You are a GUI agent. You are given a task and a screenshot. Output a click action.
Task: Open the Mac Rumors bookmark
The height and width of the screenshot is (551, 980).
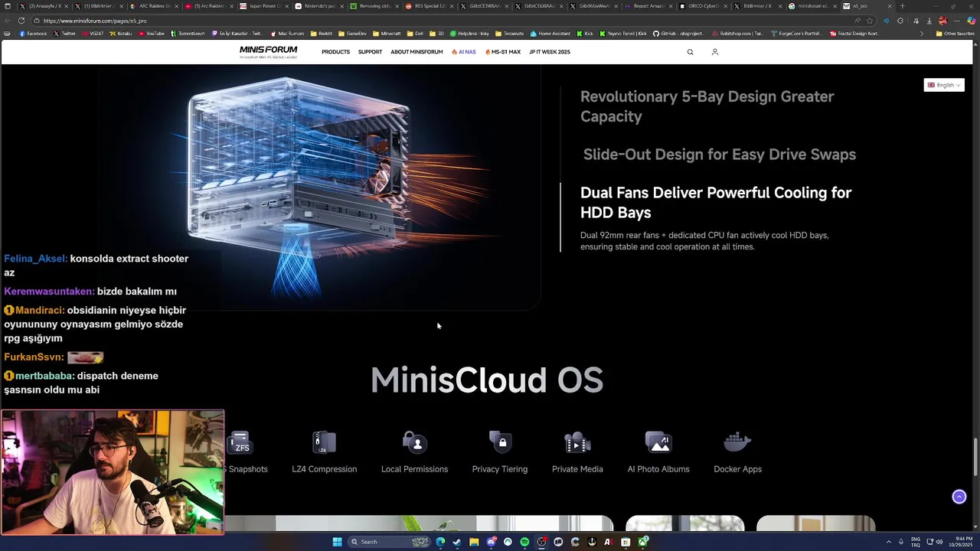pyautogui.click(x=288, y=34)
